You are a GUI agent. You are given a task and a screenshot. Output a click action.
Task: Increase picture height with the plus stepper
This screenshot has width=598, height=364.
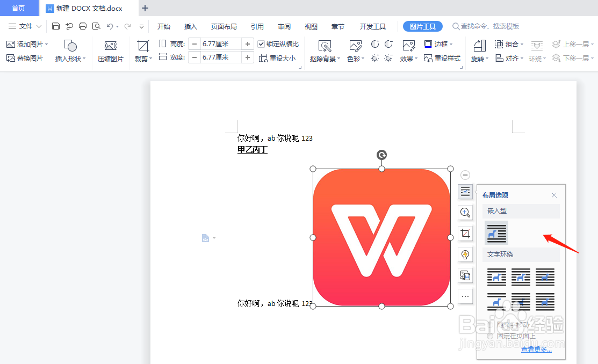(247, 44)
